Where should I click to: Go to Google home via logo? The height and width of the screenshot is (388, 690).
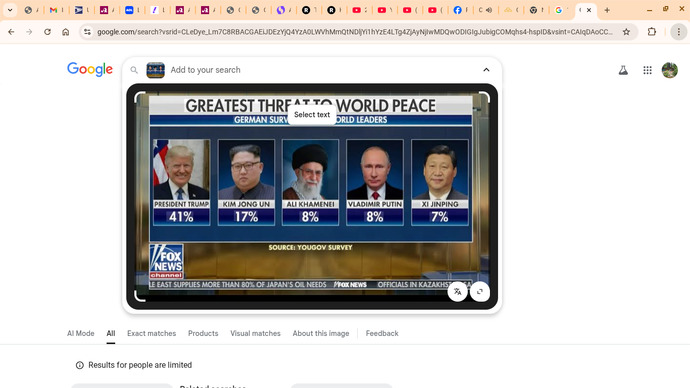click(x=90, y=70)
